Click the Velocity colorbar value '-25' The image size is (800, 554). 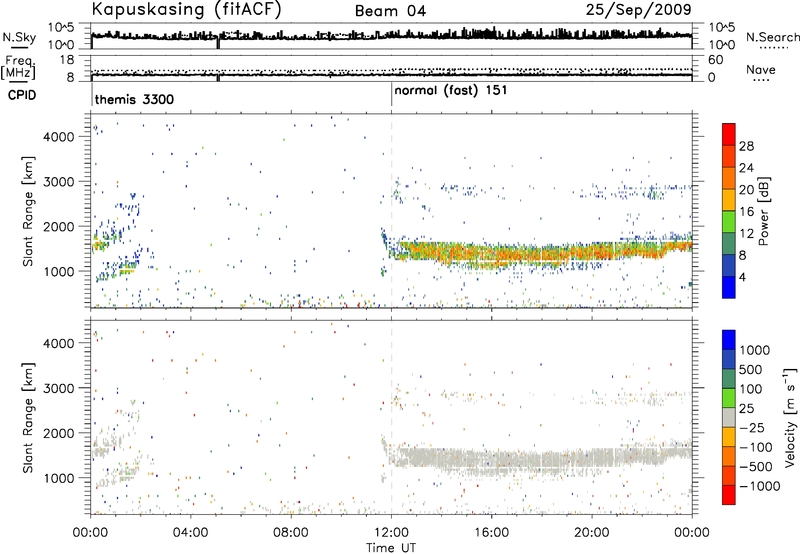pyautogui.click(x=753, y=428)
